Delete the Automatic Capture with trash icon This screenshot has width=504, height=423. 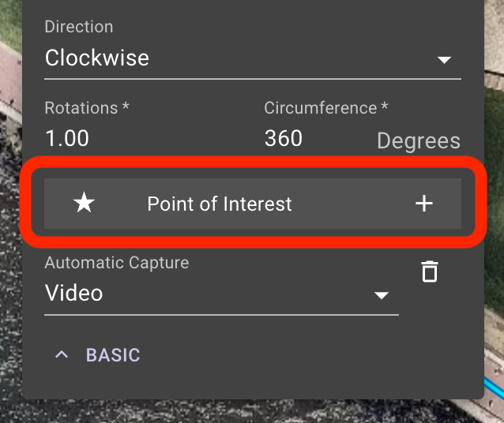(x=430, y=271)
